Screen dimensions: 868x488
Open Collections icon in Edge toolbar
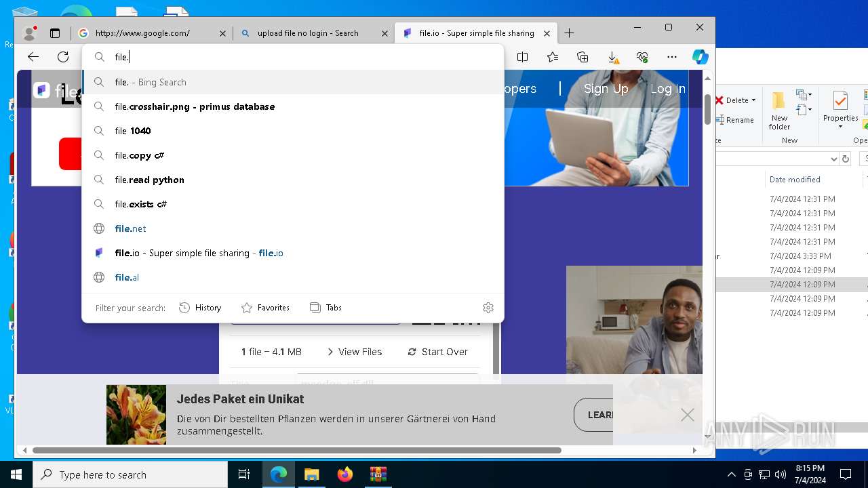pyautogui.click(x=583, y=57)
